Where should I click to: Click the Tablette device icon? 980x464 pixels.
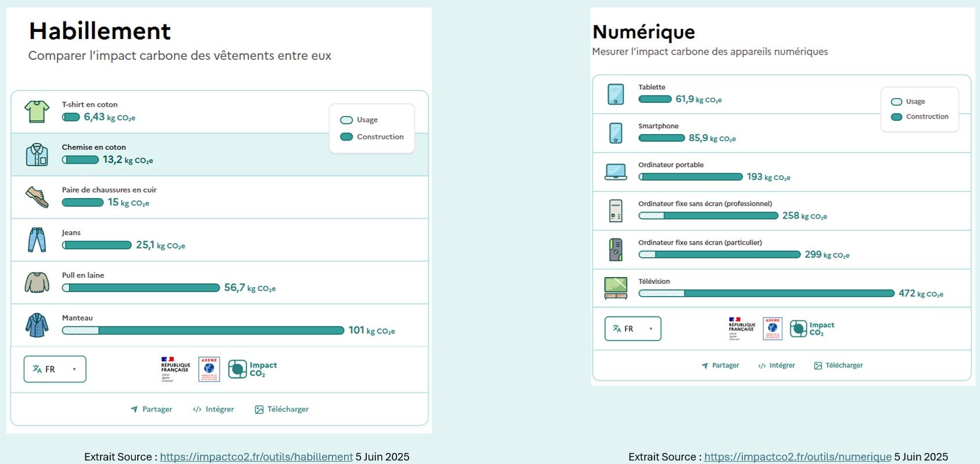coord(616,94)
